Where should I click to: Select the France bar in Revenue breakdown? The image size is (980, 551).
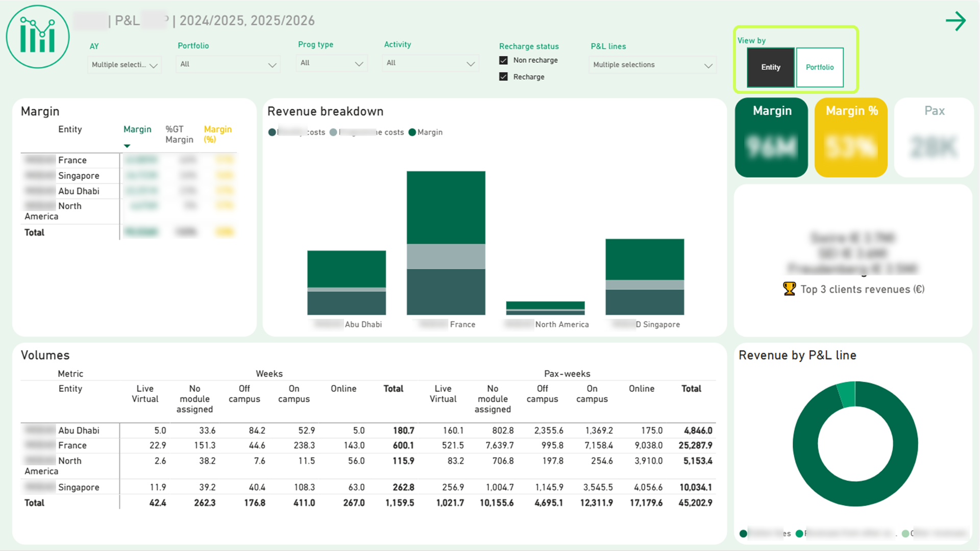click(446, 243)
